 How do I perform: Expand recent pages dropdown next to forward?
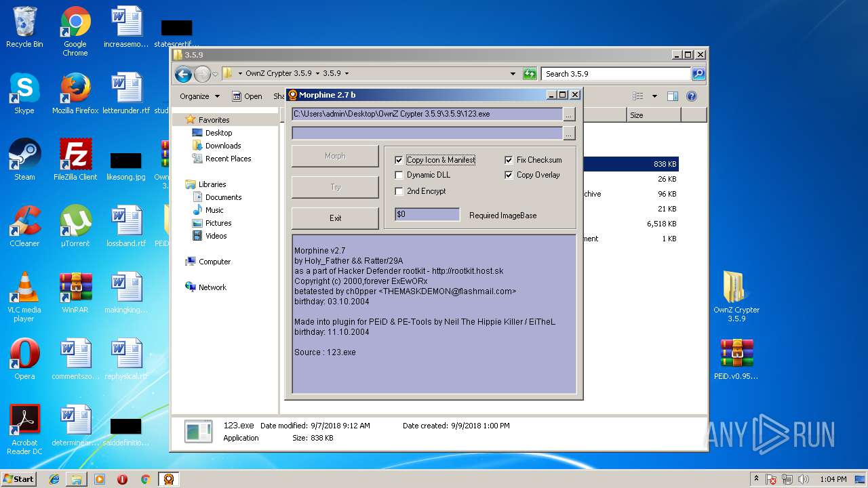pyautogui.click(x=215, y=74)
